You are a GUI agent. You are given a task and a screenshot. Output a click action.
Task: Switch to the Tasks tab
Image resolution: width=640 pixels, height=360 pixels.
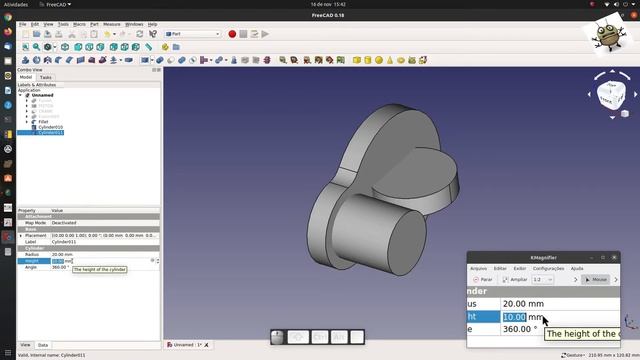pos(46,77)
